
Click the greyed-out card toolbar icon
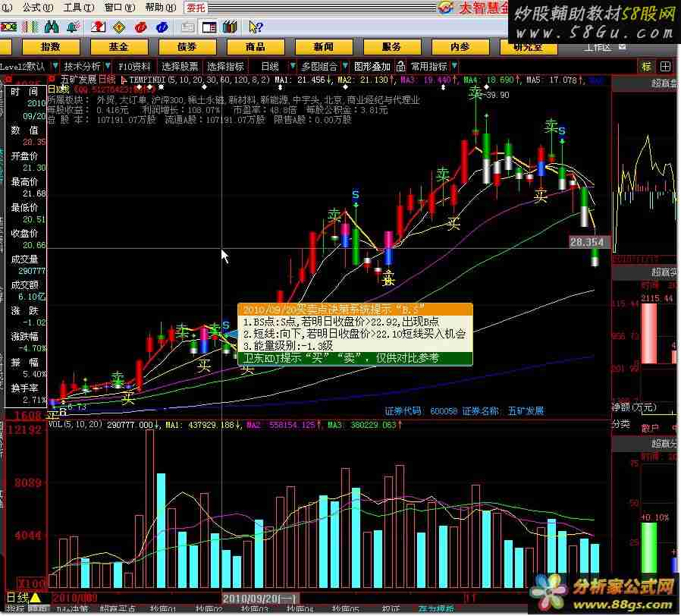pos(187,27)
